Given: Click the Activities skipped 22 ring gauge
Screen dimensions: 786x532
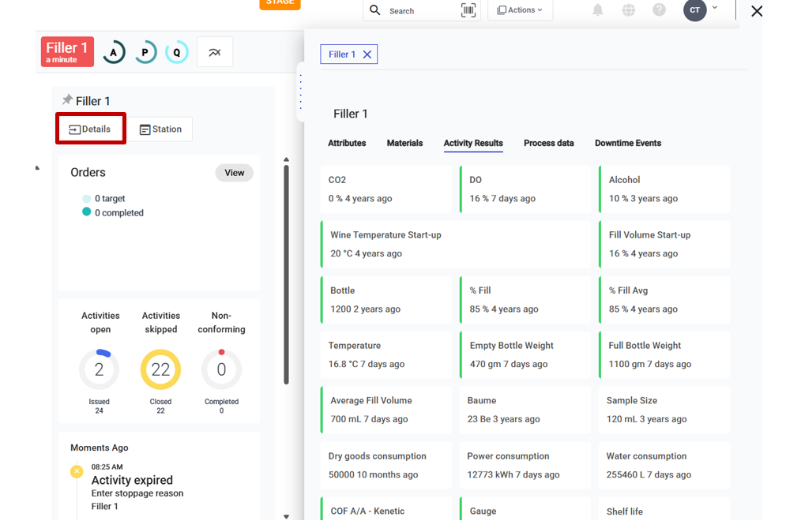Looking at the screenshot, I should tap(160, 369).
